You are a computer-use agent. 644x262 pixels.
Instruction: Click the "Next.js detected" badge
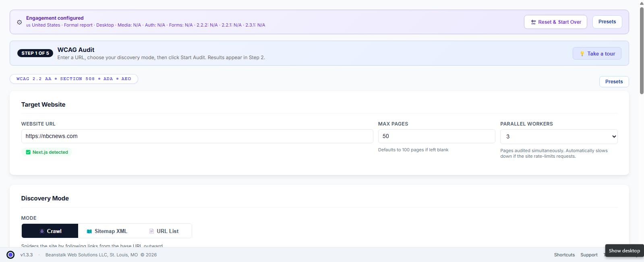tap(47, 152)
